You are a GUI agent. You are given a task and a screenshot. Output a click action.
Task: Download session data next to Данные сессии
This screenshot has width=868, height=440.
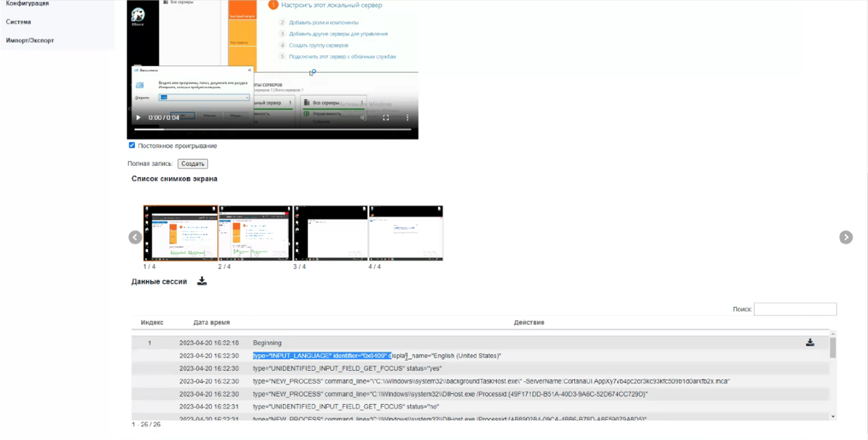coord(202,281)
